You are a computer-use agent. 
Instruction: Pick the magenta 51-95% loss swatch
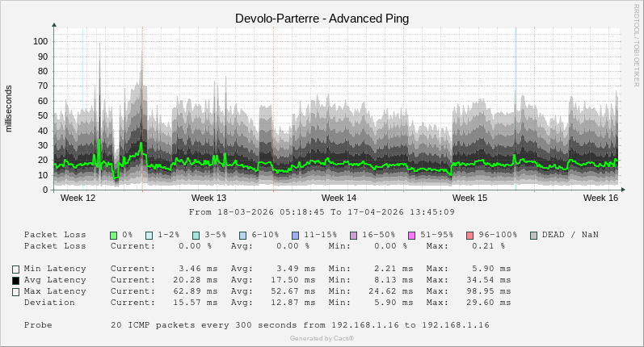411,235
